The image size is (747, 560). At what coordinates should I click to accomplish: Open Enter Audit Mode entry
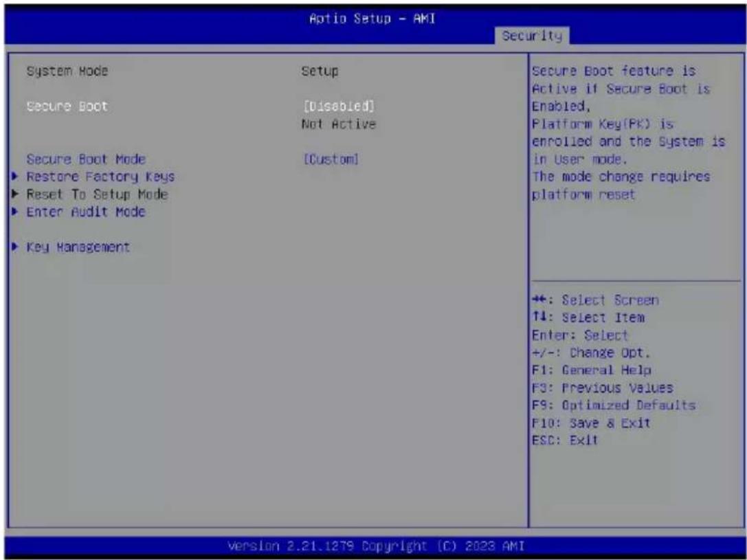coord(86,212)
